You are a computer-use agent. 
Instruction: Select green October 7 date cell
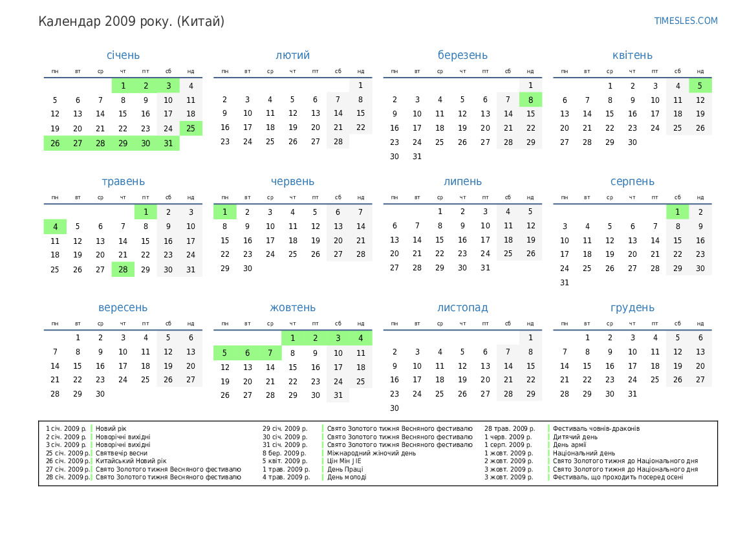270,353
